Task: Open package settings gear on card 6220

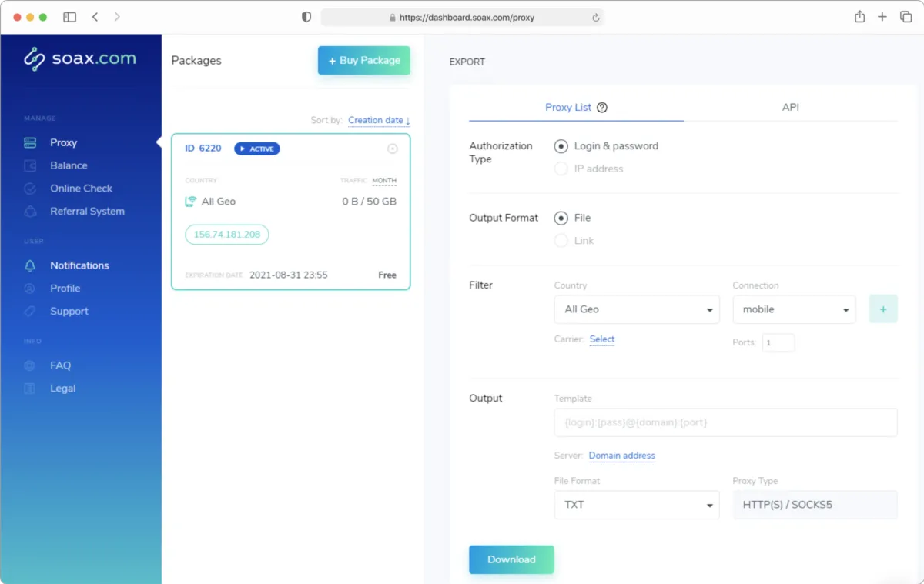Action: click(392, 149)
